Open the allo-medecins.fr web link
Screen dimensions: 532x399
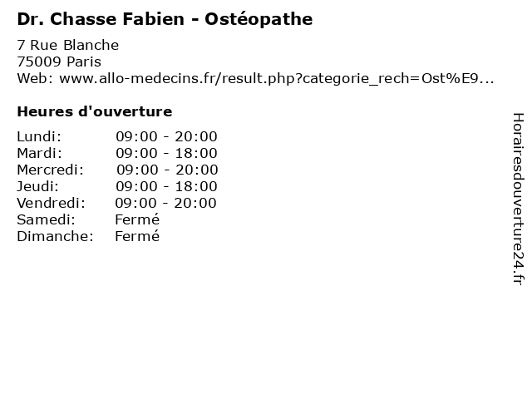(275, 78)
